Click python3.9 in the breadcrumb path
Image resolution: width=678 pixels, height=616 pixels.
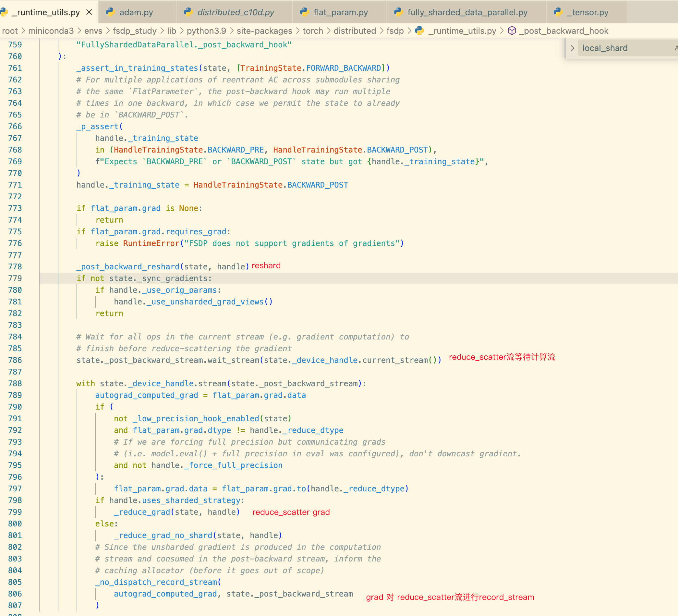pyautogui.click(x=206, y=31)
